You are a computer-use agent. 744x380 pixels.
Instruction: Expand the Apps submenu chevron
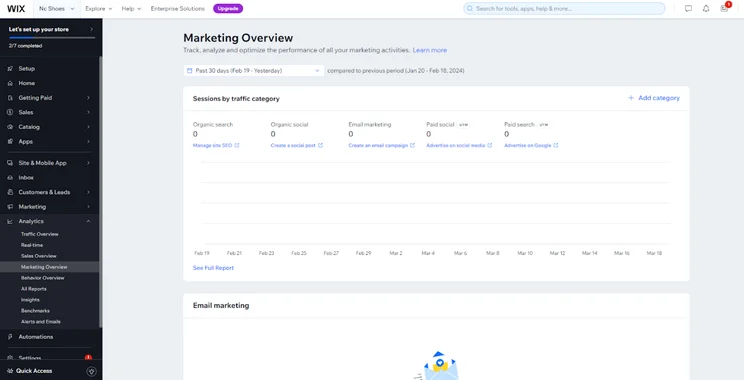click(88, 142)
